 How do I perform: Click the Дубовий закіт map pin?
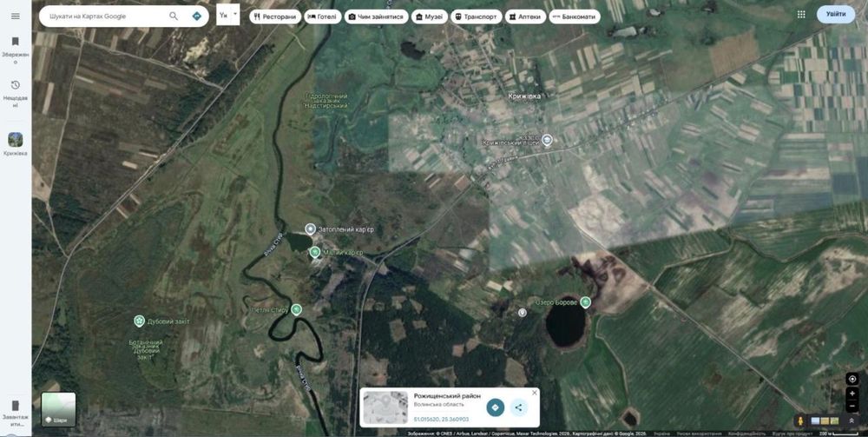[140, 321]
